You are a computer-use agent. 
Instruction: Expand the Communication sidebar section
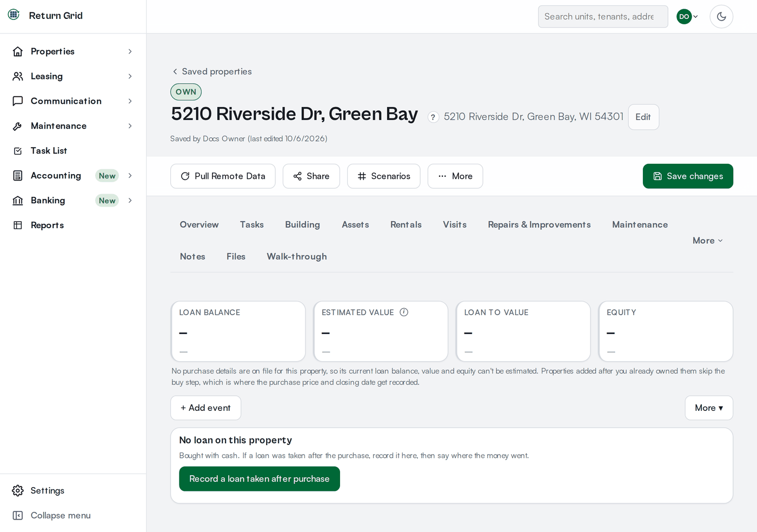tap(130, 101)
